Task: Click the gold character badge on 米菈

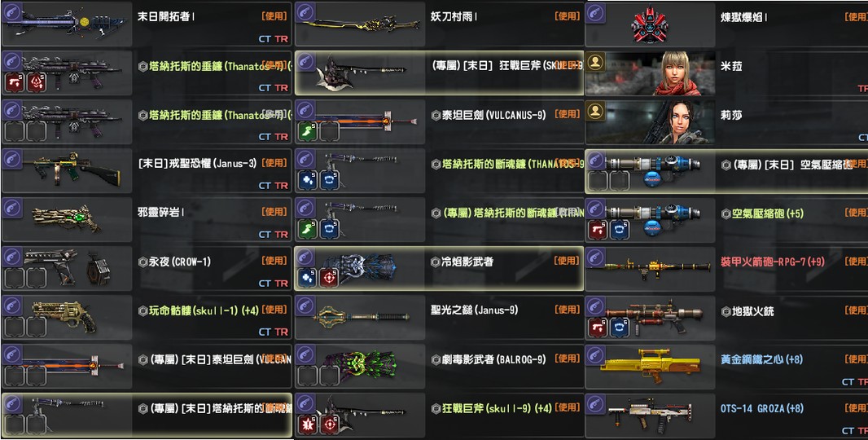Action: [595, 62]
